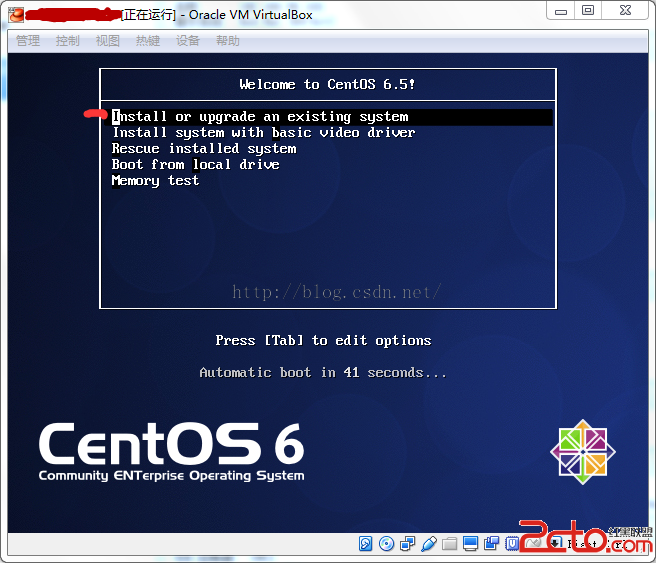Open the 设备 menu

(x=187, y=41)
